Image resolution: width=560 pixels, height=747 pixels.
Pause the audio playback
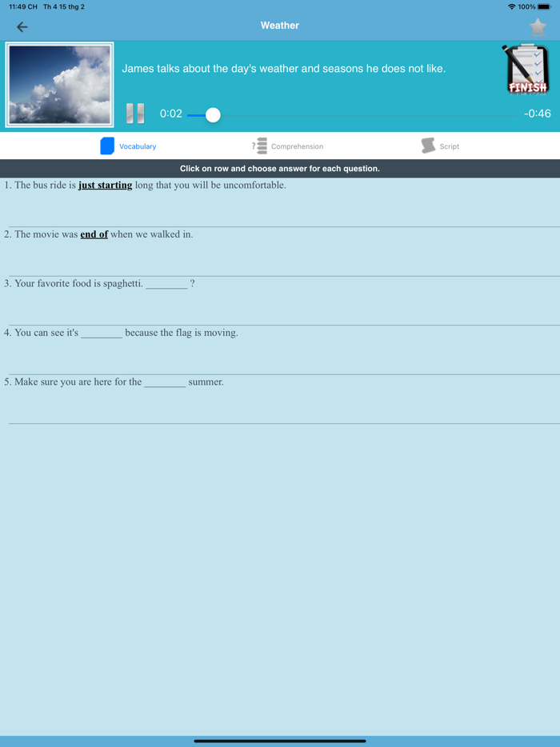135,114
